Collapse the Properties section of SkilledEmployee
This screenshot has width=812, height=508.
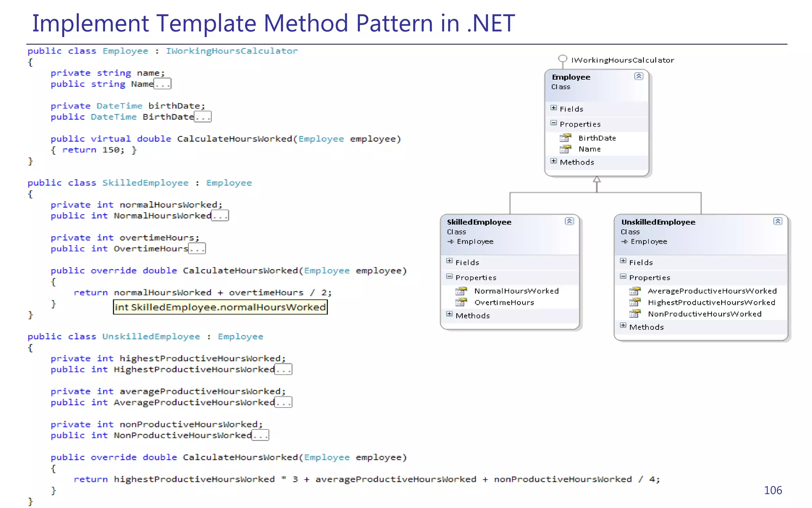pyautogui.click(x=449, y=277)
